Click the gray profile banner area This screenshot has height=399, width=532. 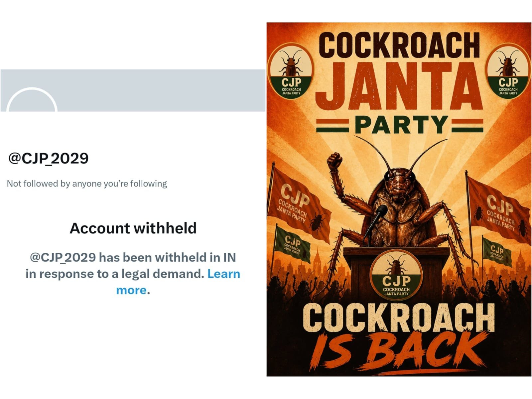[133, 90]
